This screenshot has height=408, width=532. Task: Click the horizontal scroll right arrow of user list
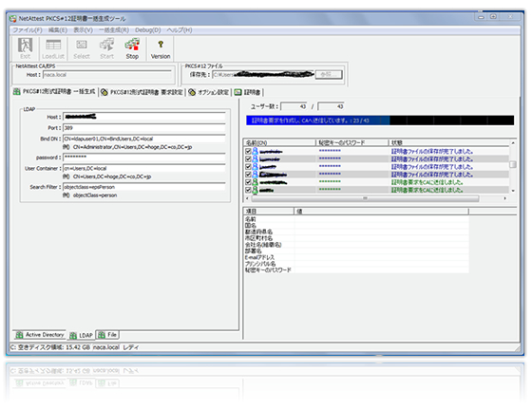pyautogui.click(x=504, y=198)
